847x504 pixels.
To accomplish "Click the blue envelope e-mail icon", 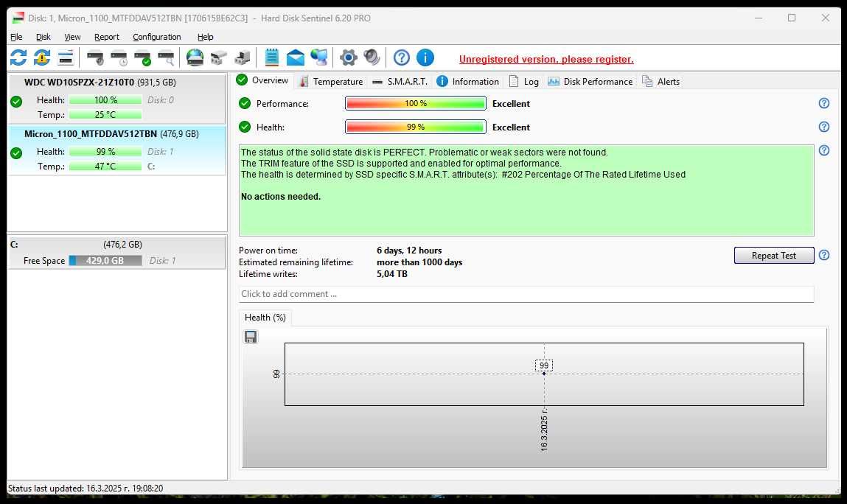I will [x=295, y=57].
